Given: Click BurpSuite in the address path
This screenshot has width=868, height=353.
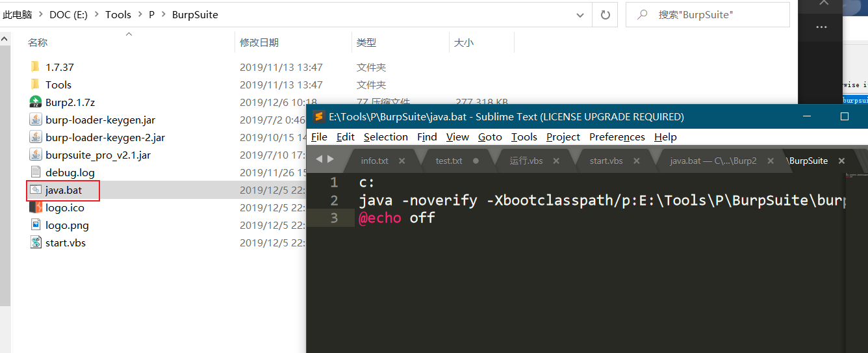Looking at the screenshot, I should click(x=195, y=14).
